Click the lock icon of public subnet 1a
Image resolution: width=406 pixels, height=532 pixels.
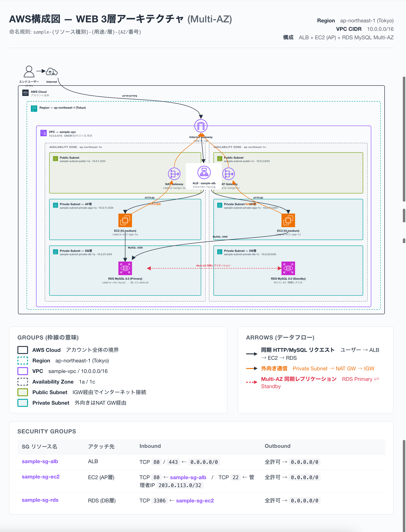pos(55,158)
